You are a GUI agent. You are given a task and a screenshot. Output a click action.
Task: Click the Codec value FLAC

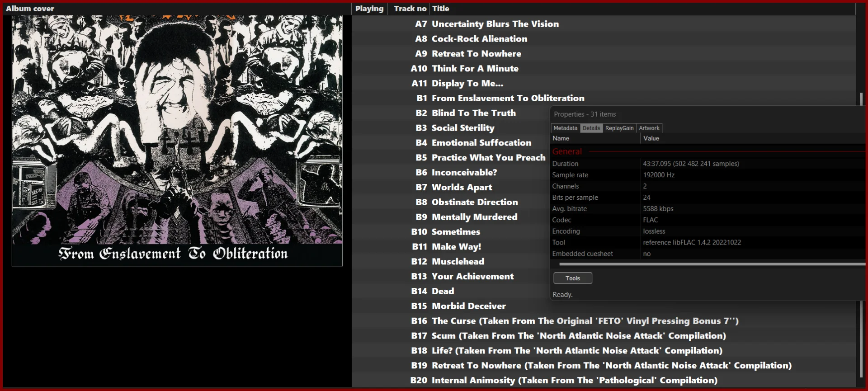click(x=651, y=220)
